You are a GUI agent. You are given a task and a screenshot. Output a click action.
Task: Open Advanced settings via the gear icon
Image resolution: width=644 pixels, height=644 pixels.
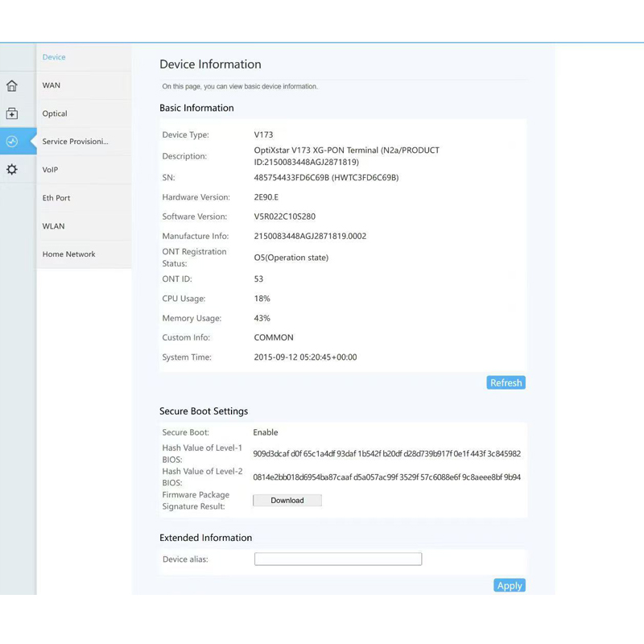point(12,170)
